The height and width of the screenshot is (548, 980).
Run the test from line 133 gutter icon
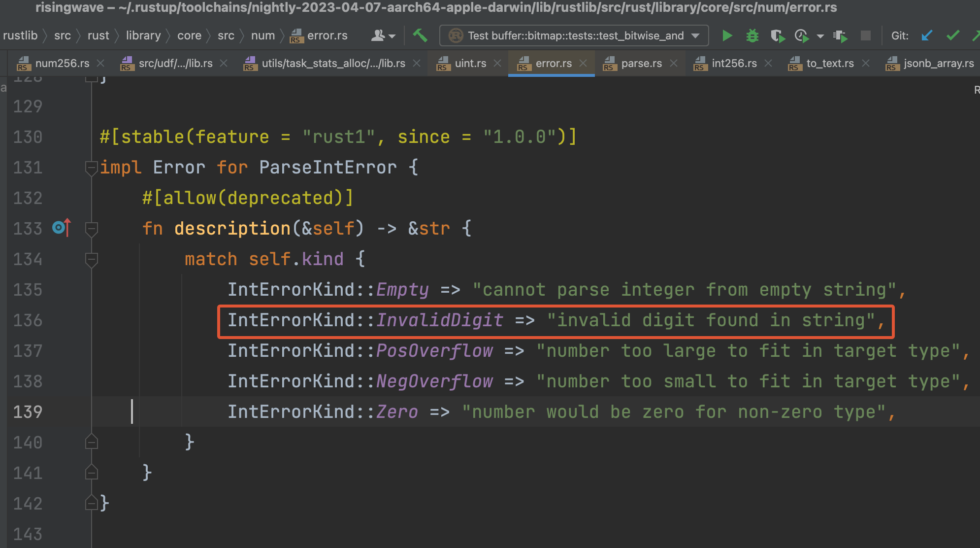pyautogui.click(x=59, y=228)
